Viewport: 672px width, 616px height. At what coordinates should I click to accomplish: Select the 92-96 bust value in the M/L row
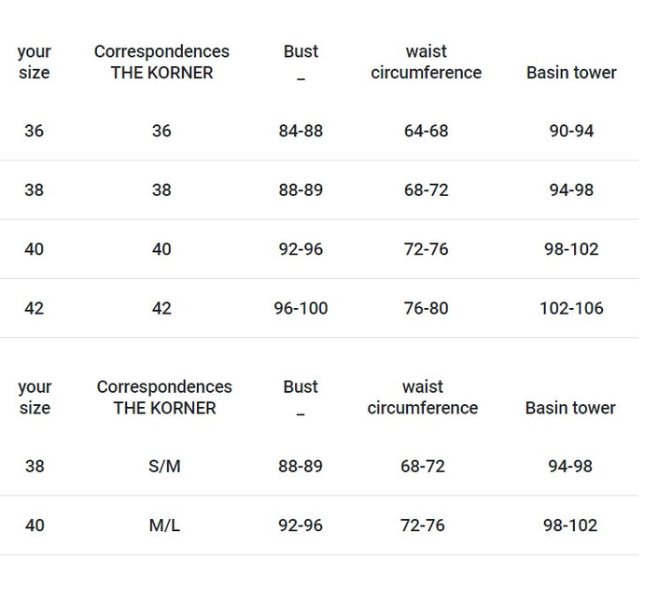(x=301, y=525)
